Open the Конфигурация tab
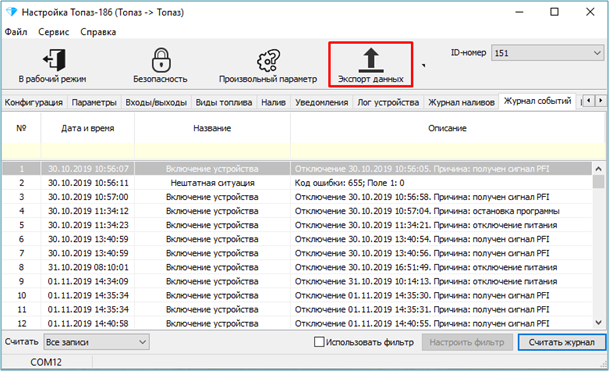 click(34, 103)
